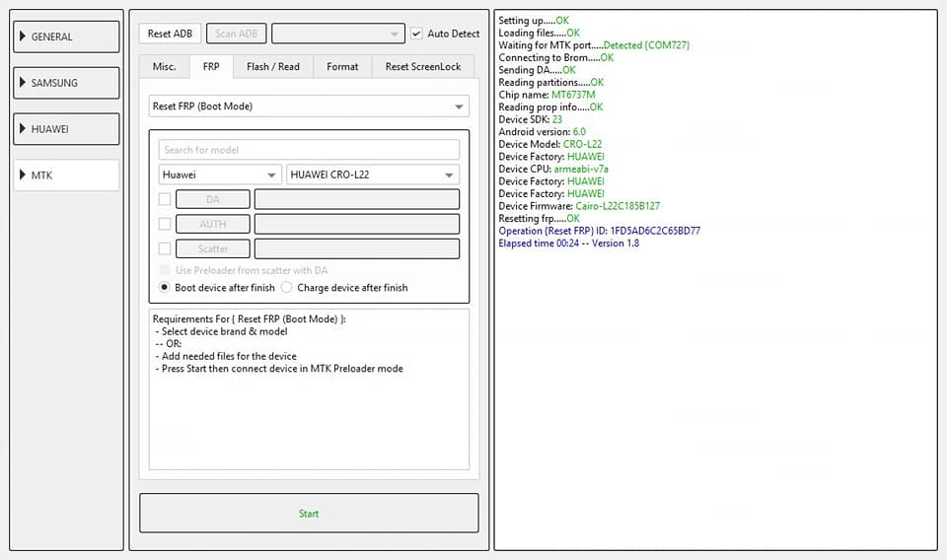Click the Resetting frp OK log line
947x560 pixels.
539,219
